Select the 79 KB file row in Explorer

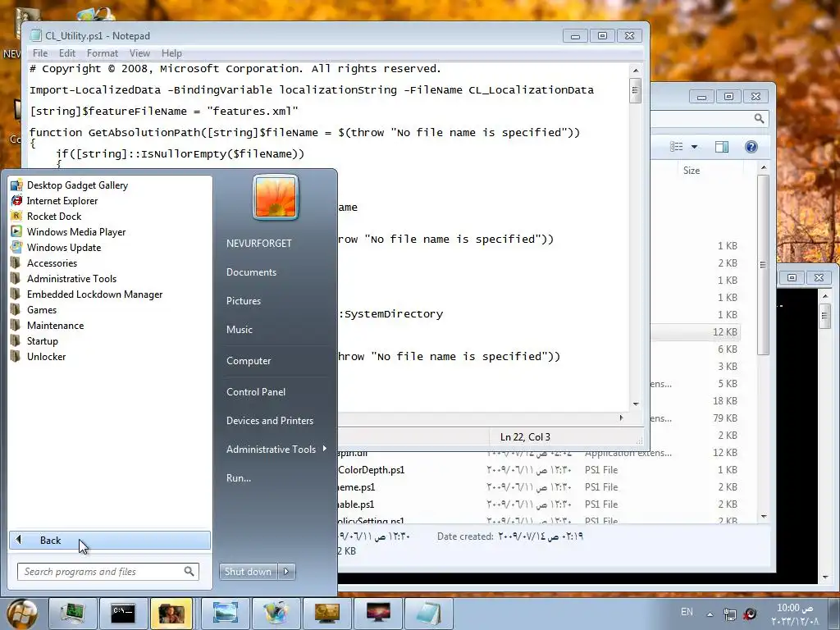[x=696, y=418]
